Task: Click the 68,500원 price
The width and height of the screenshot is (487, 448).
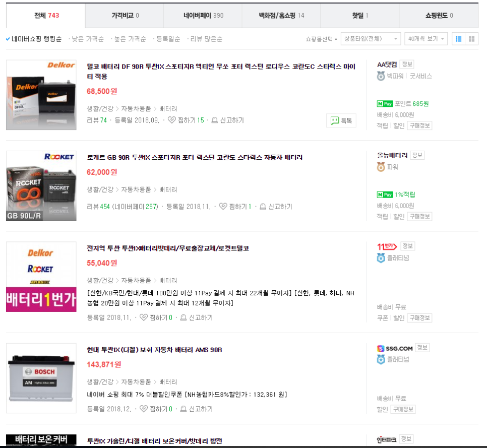Action: [102, 91]
